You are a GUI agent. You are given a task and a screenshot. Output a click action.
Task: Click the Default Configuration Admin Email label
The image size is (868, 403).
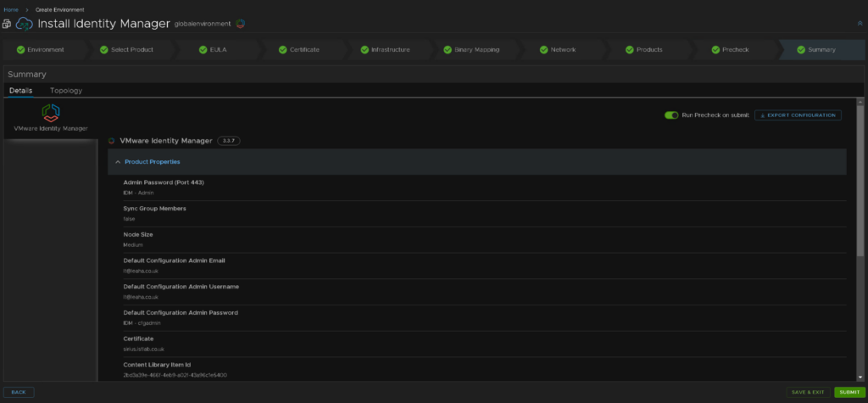[175, 260]
